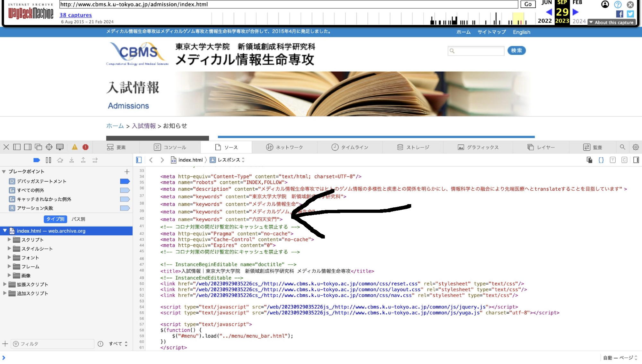Toggle キャッチされなかった例外 breakpoint
This screenshot has width=642, height=364.
coord(125,199)
